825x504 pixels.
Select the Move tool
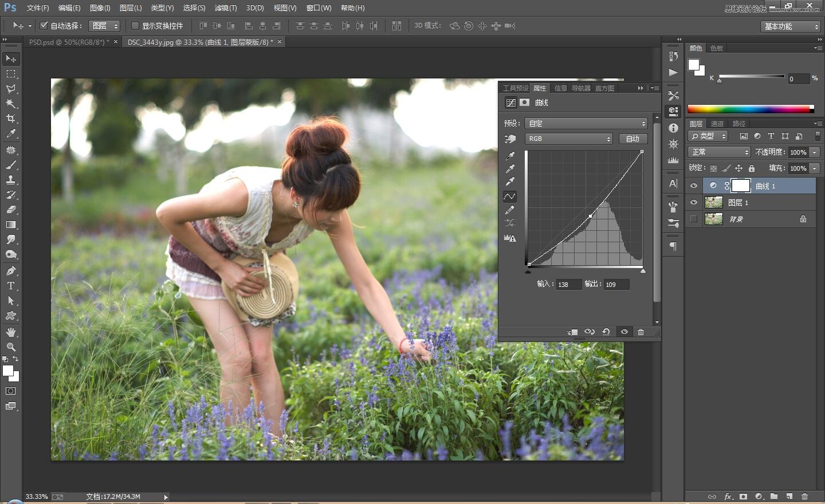[11, 58]
